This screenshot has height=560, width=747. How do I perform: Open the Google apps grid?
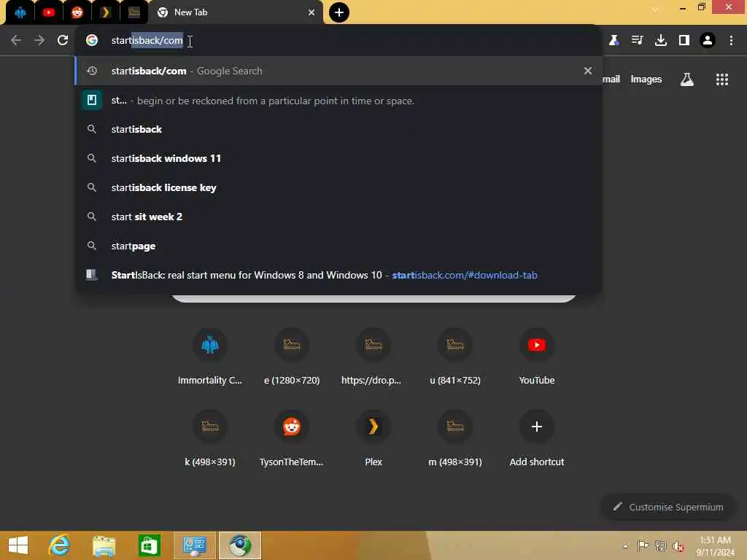721,79
